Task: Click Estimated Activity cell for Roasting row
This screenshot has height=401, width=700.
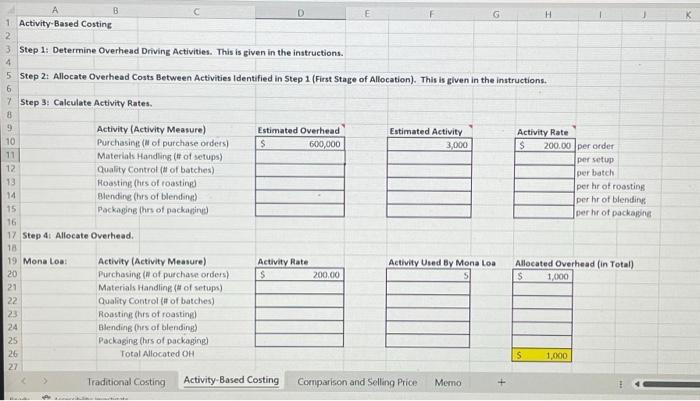Action: pos(429,184)
